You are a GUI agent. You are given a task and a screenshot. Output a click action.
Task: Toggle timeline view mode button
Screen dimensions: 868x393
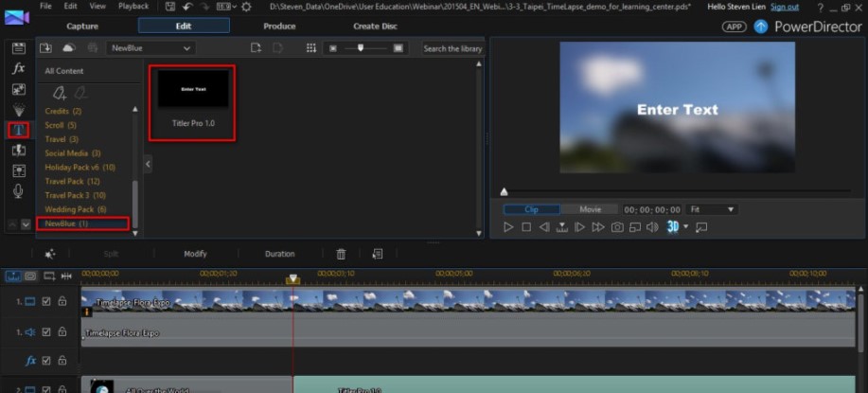point(12,276)
